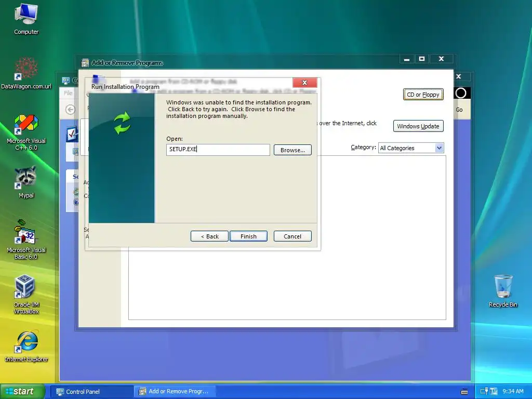Click the network tray icon
The height and width of the screenshot is (399, 532).
[x=484, y=392]
